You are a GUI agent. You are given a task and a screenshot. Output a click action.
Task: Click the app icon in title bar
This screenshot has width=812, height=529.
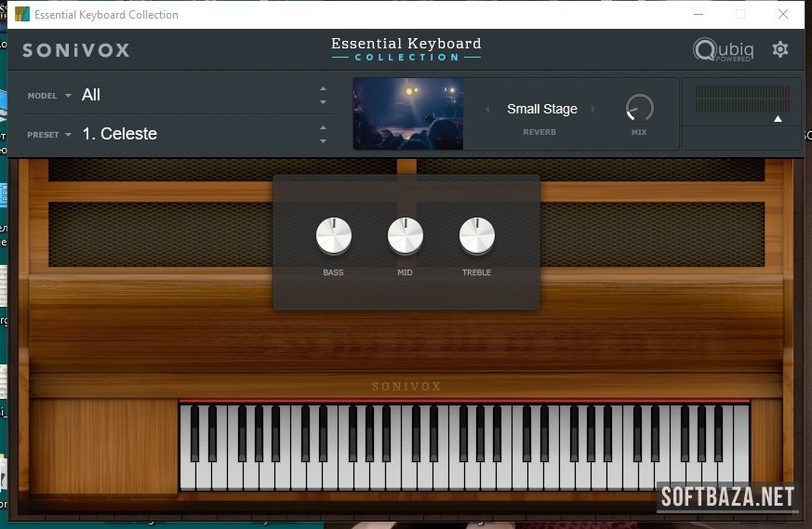(x=22, y=14)
